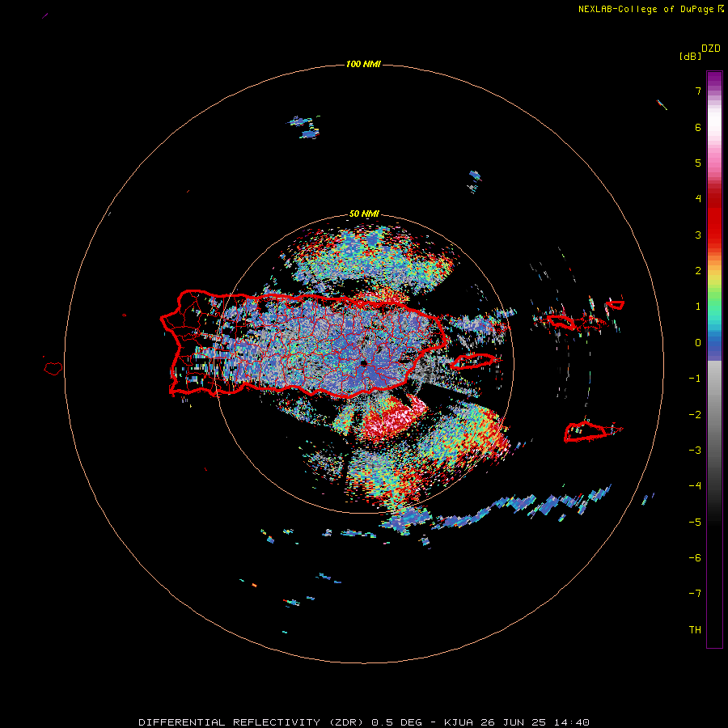Click the red island outline east of main island

pyautogui.click(x=475, y=361)
